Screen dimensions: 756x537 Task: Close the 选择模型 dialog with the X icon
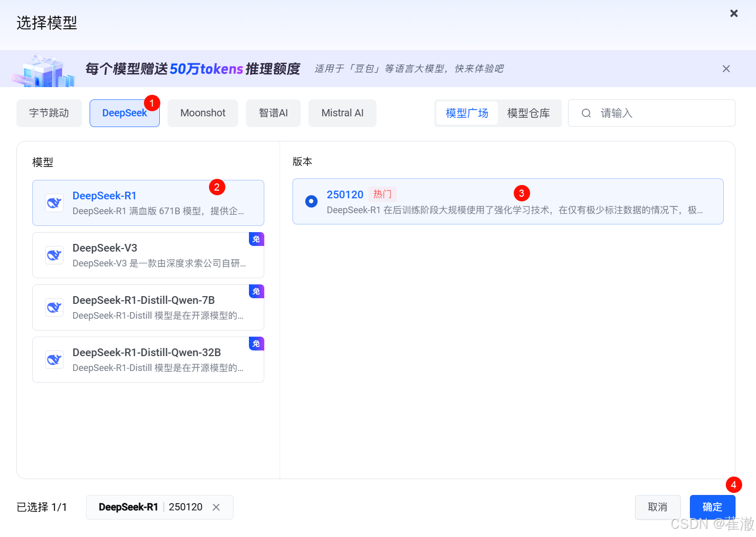(734, 13)
